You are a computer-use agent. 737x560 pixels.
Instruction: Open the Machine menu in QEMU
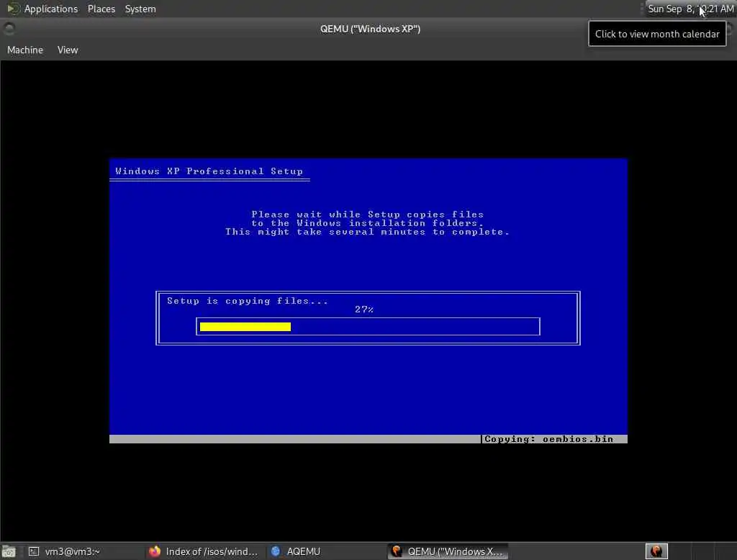pos(25,50)
